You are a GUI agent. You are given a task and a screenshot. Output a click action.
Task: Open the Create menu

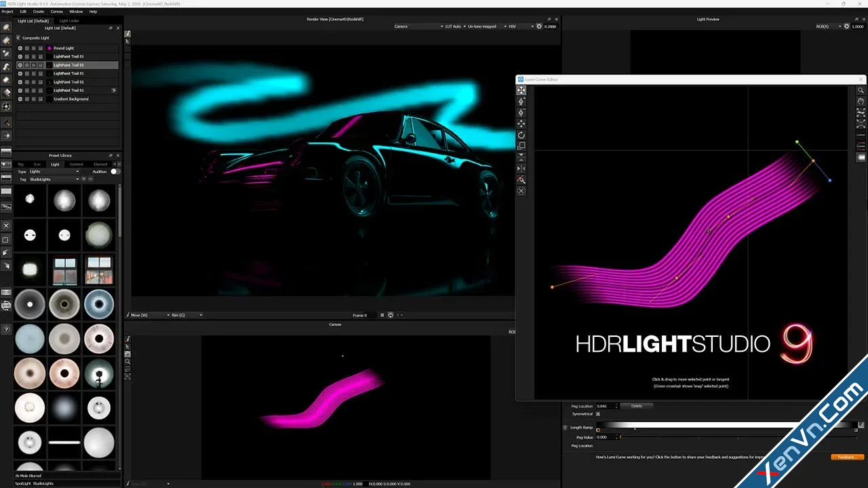[x=39, y=12]
